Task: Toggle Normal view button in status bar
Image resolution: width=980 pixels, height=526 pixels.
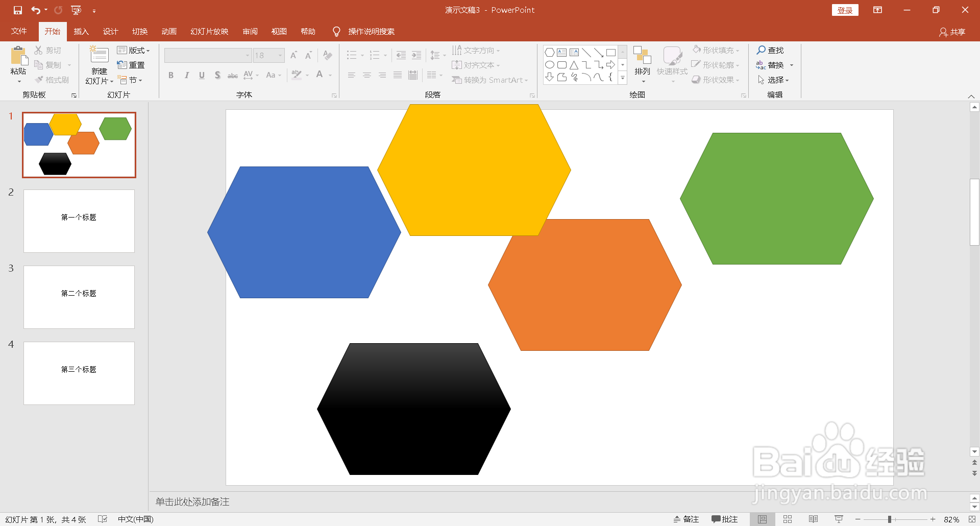Action: [x=762, y=519]
